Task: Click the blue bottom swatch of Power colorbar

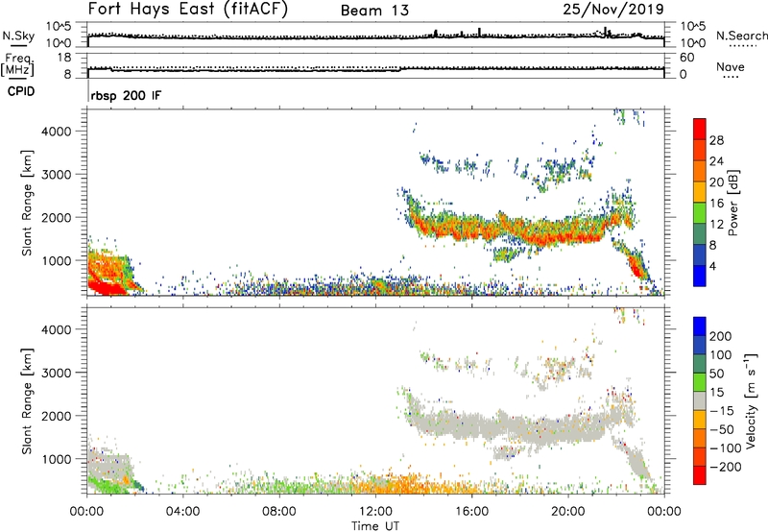Action: pyautogui.click(x=700, y=276)
